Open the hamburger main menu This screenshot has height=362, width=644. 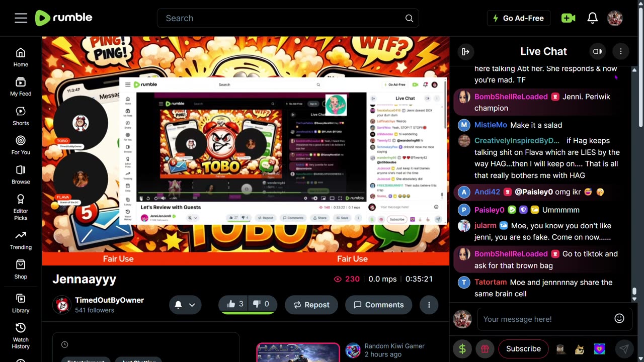pos(21,18)
